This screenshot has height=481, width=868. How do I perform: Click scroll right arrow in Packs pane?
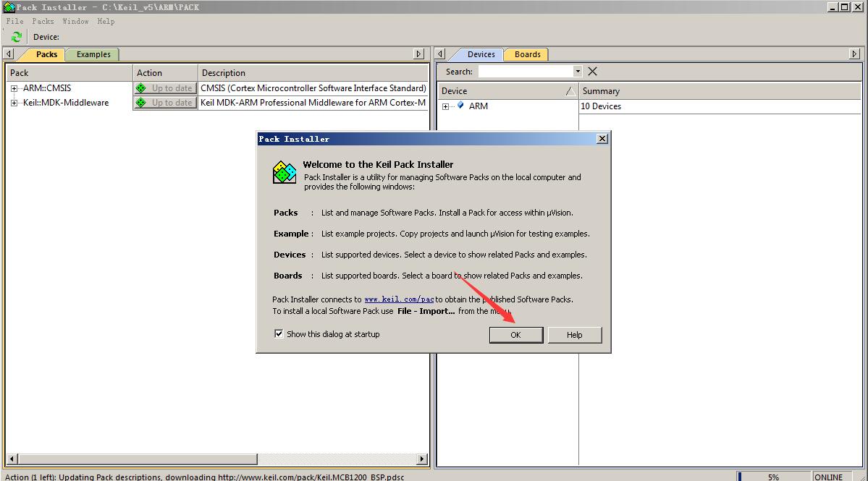422,459
